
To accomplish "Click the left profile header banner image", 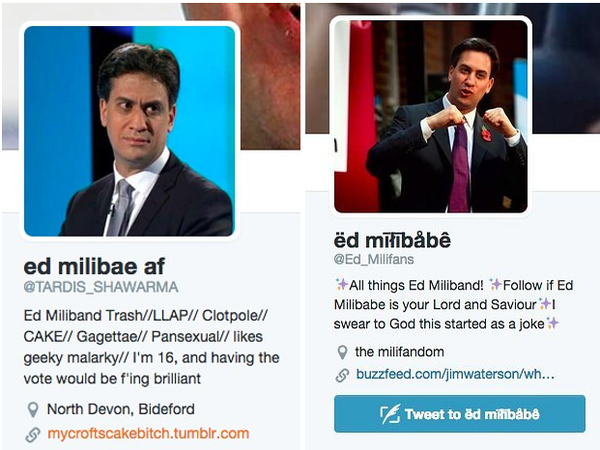I will pyautogui.click(x=270, y=77).
